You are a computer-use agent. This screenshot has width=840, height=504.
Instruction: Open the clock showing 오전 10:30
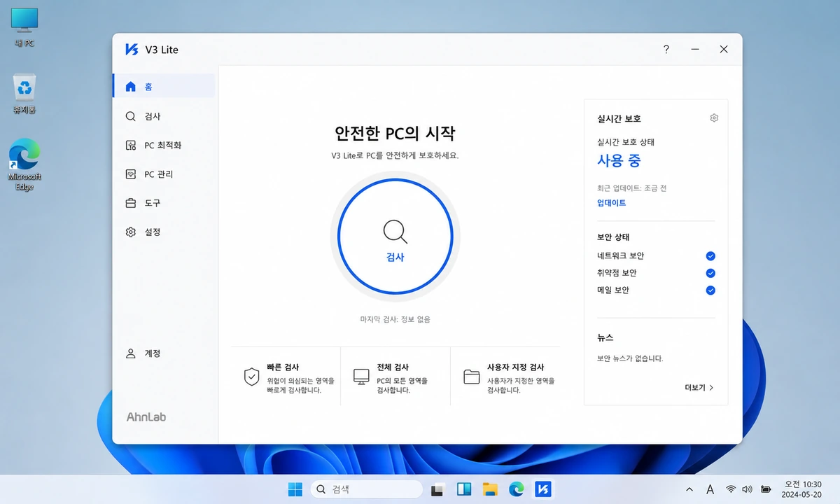(803, 489)
